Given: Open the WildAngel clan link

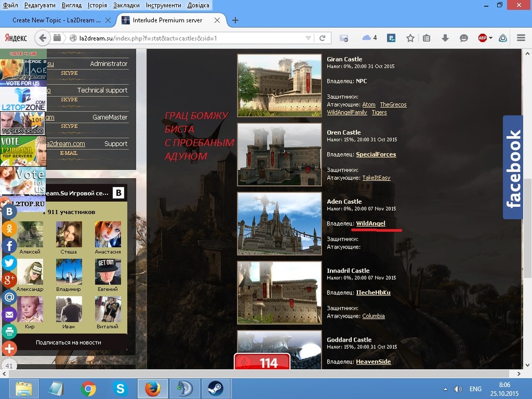Looking at the screenshot, I should point(370,223).
